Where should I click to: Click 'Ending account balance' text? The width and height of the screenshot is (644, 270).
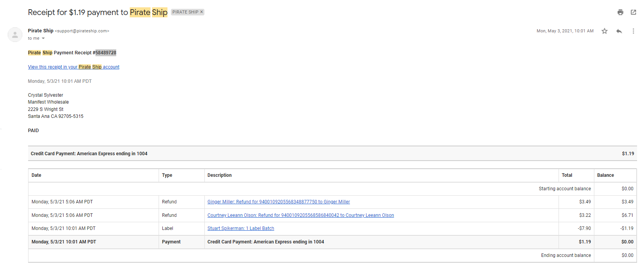(566, 255)
